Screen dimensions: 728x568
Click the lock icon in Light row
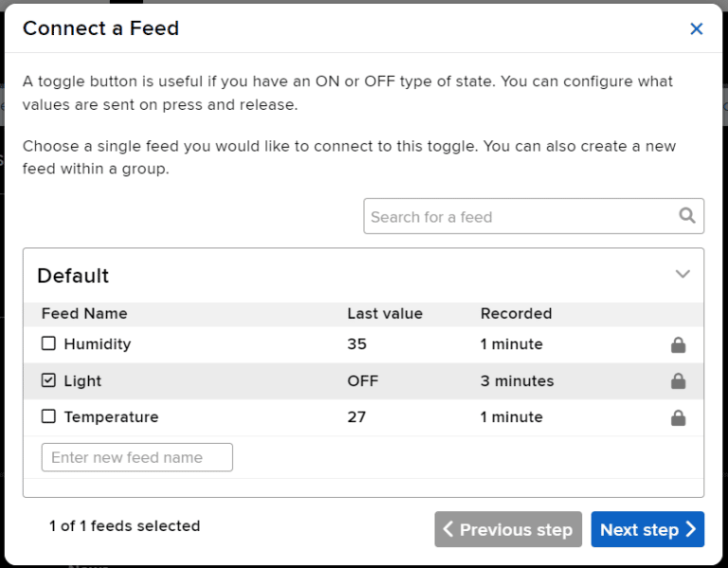pos(678,381)
